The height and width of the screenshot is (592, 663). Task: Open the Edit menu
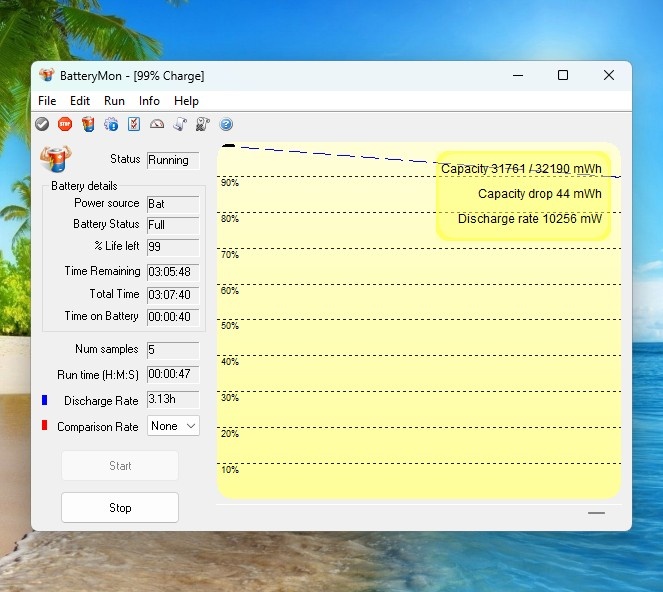[80, 101]
